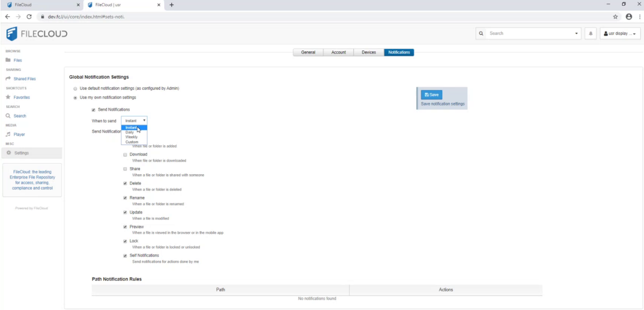Image resolution: width=644 pixels, height=310 pixels.
Task: Uncheck the Preview notification checkbox
Action: click(125, 227)
